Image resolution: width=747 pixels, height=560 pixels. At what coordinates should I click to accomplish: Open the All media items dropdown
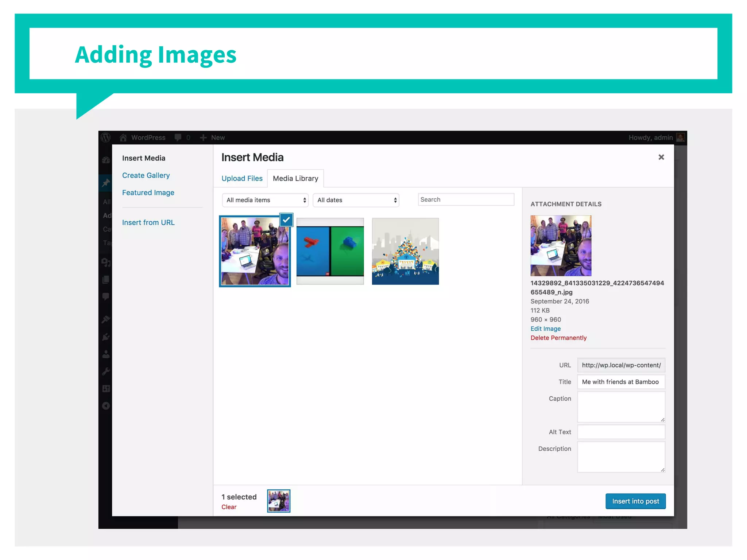pyautogui.click(x=265, y=200)
